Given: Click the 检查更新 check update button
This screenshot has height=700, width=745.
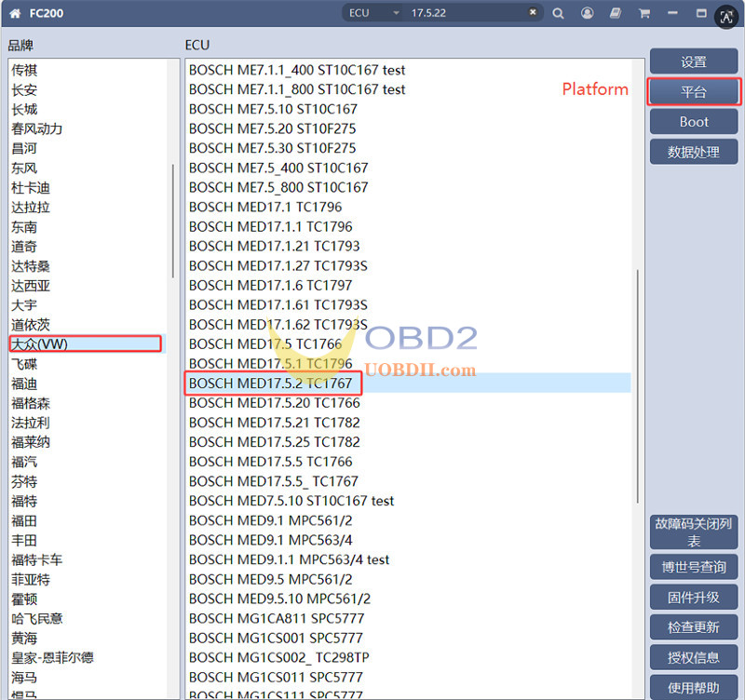Looking at the screenshot, I should click(694, 627).
